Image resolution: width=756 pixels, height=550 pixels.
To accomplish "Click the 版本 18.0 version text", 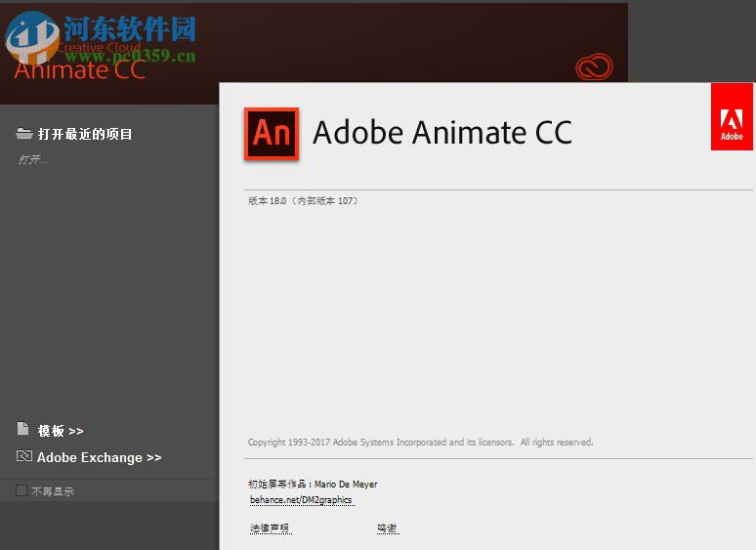I will (303, 201).
